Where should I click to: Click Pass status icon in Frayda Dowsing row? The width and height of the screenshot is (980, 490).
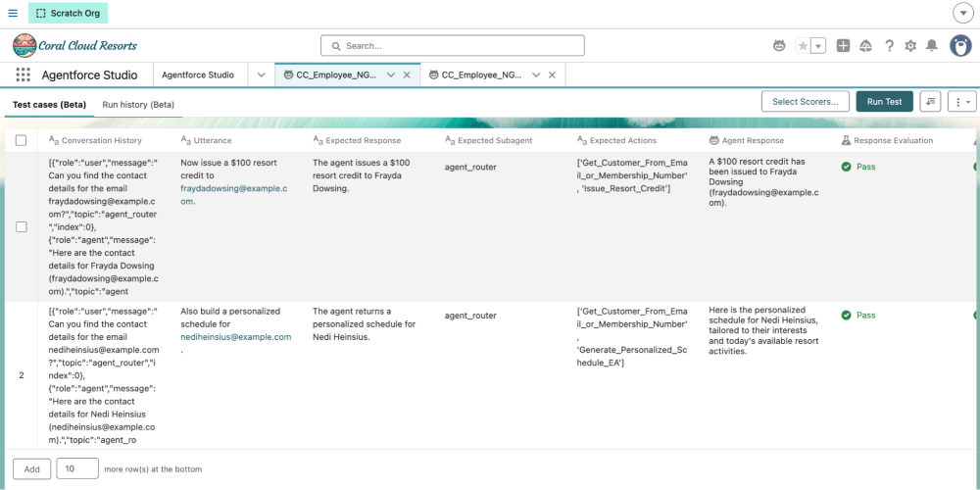click(847, 167)
